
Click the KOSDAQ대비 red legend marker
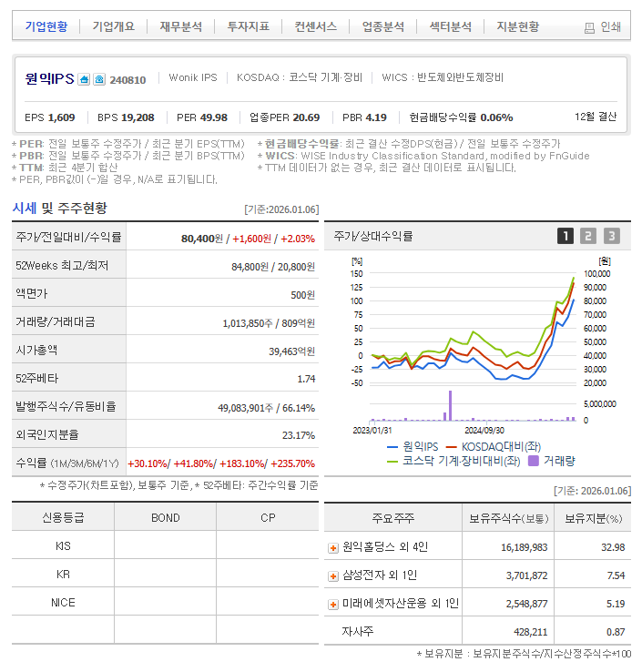coord(452,447)
